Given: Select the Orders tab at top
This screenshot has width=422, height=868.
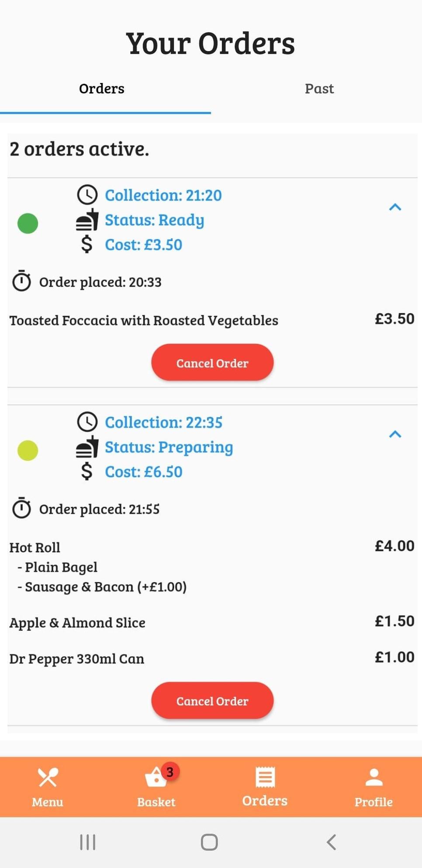Looking at the screenshot, I should (x=102, y=89).
